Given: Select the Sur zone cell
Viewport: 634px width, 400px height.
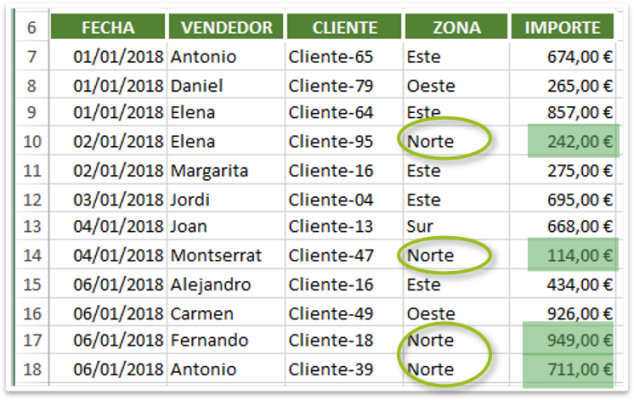Looking at the screenshot, I should pos(456,226).
